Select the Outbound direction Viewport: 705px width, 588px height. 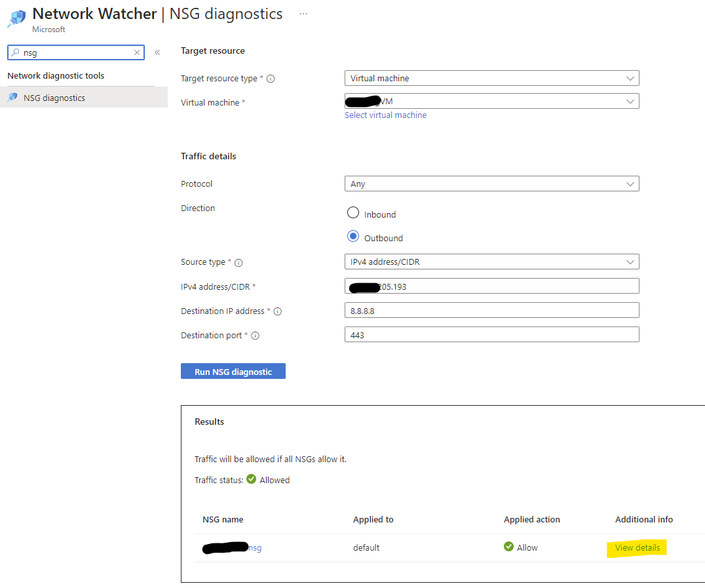pyautogui.click(x=353, y=236)
